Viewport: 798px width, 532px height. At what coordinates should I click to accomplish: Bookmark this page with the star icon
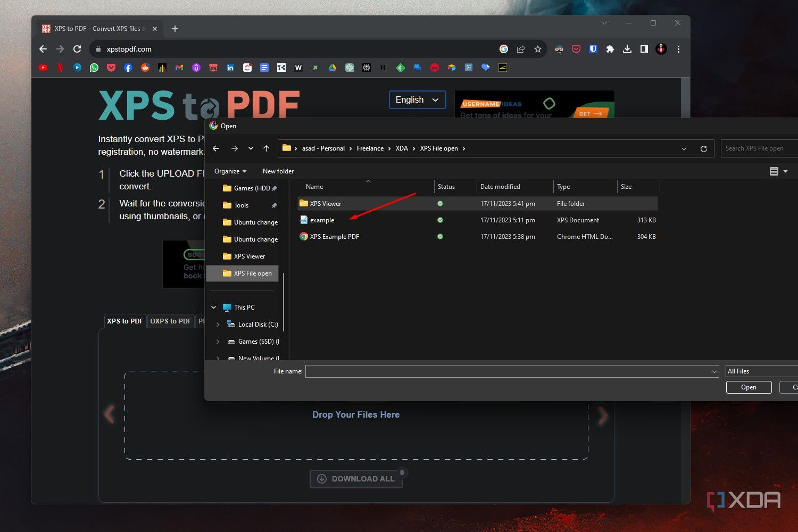tap(538, 49)
